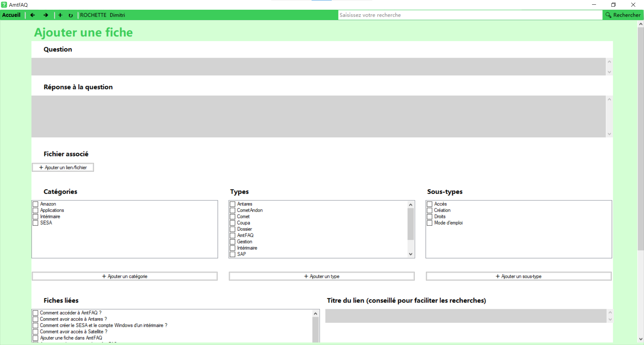Image resolution: width=644 pixels, height=345 pixels.
Task: Click the ROCHETTE Dimitri user label
Action: 102,15
